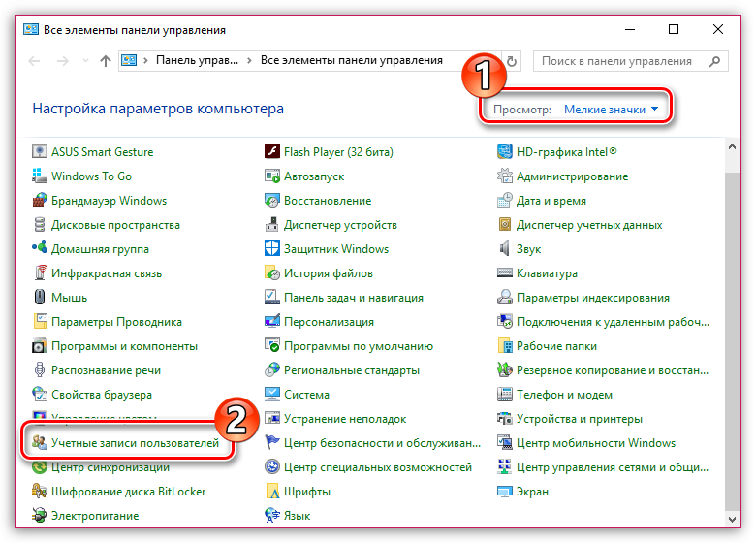
Task: Open Рабочие папки link
Action: click(556, 346)
